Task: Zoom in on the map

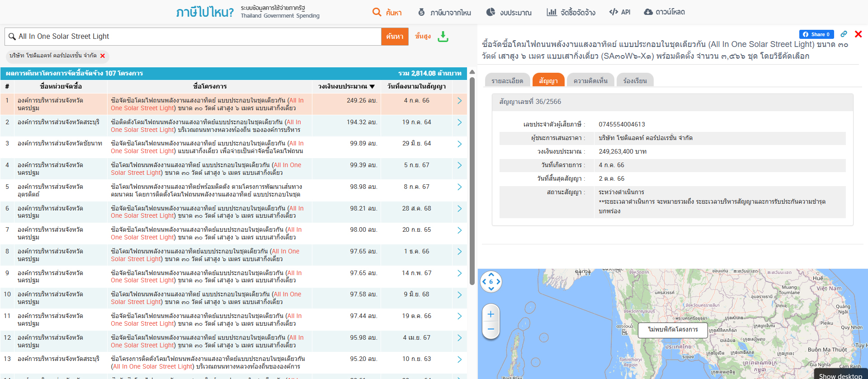Action: (491, 314)
